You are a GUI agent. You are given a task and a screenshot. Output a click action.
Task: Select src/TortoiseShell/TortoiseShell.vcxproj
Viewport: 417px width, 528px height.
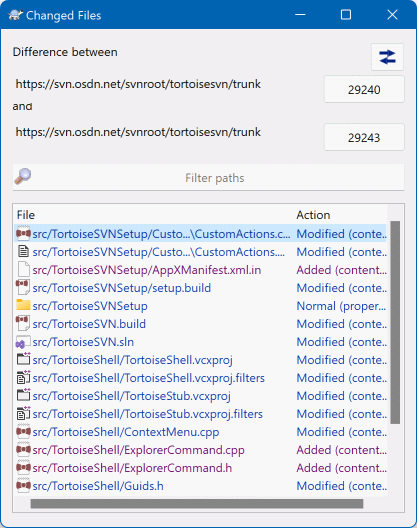click(132, 360)
